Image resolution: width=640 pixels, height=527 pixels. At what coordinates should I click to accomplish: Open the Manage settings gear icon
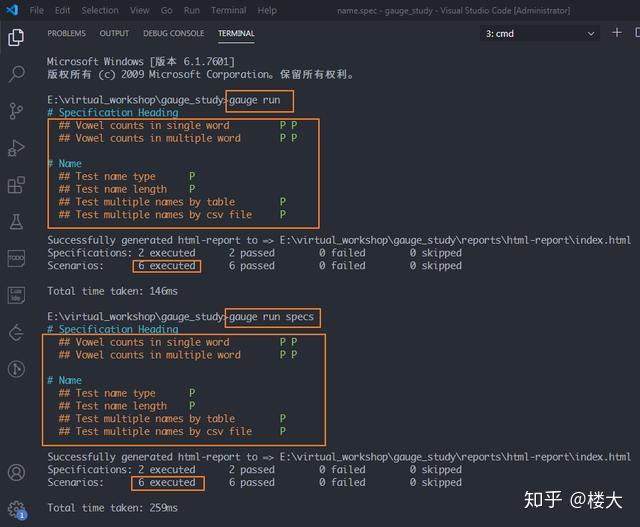[16, 509]
